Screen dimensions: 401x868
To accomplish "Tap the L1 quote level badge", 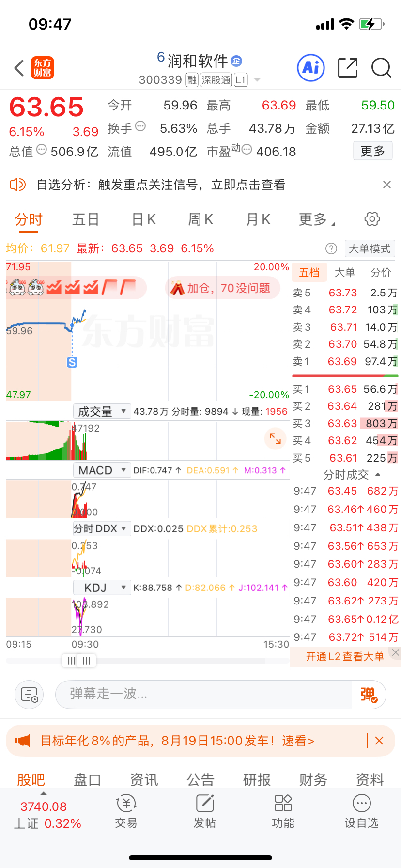I will (241, 80).
